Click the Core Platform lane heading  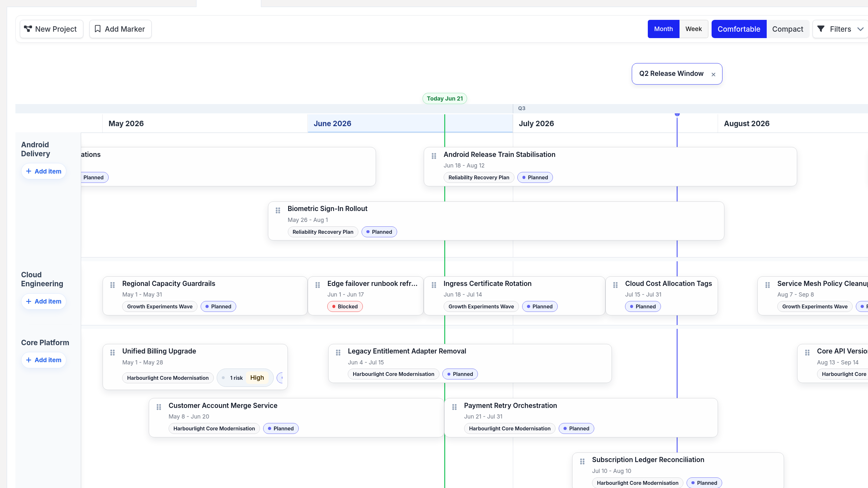coord(45,343)
